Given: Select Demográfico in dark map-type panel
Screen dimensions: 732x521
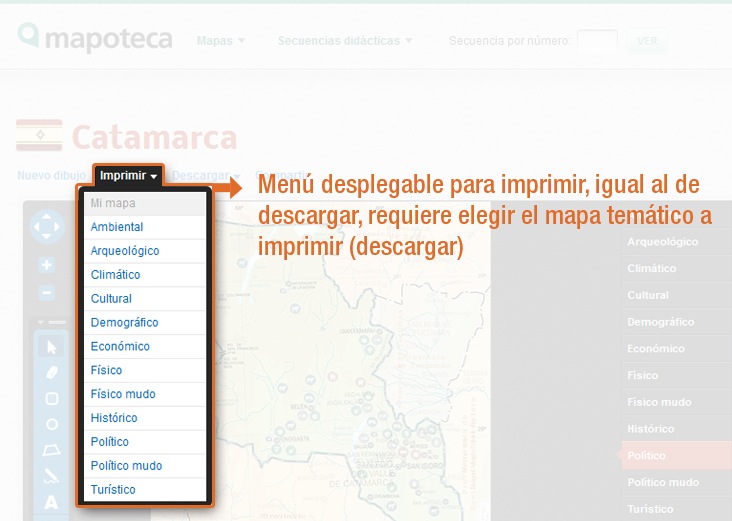Looking at the screenshot, I should point(677,322).
